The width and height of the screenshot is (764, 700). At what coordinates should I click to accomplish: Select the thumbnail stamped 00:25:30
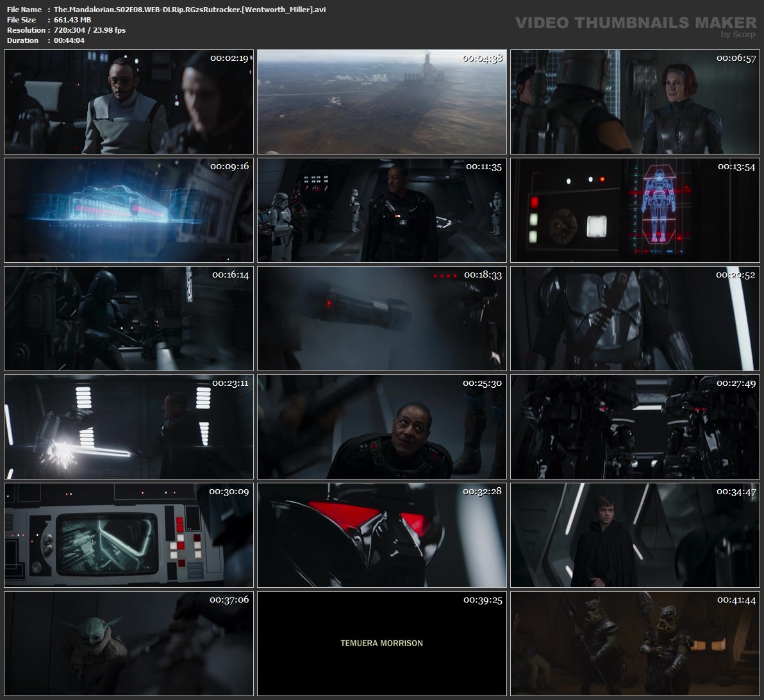(382, 426)
